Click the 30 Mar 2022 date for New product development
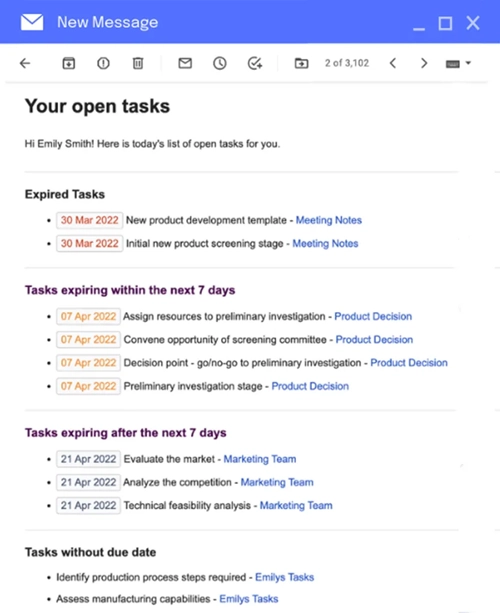The width and height of the screenshot is (500, 613). [90, 220]
